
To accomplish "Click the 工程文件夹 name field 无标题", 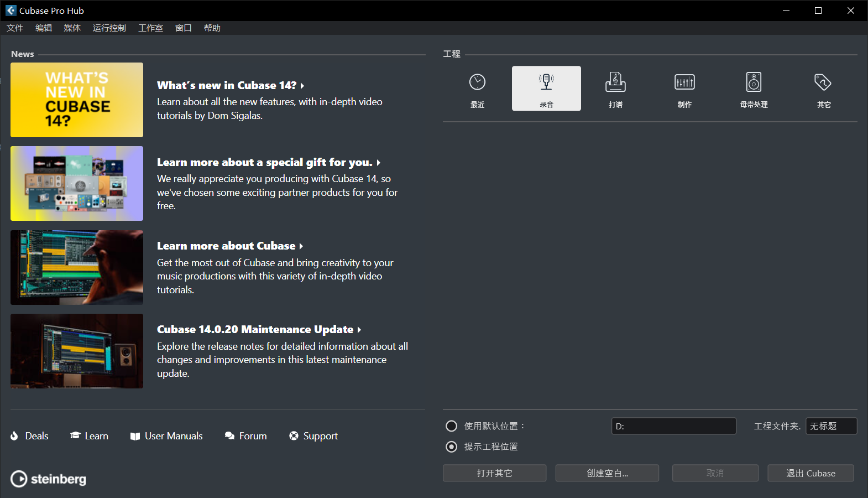I will 832,426.
